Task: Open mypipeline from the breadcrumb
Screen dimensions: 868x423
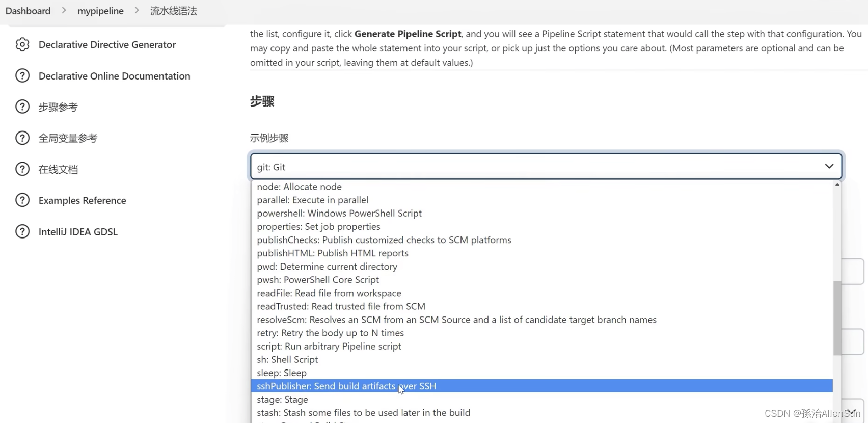Action: click(100, 10)
